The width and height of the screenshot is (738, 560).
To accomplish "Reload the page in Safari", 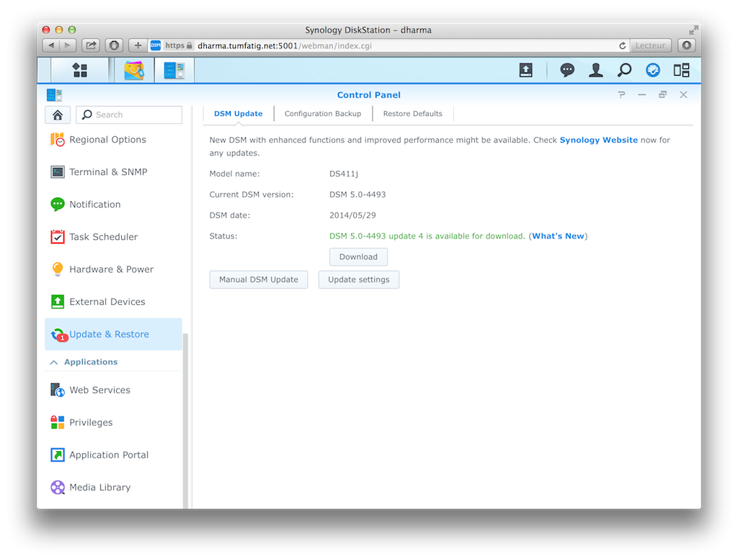I will point(622,45).
